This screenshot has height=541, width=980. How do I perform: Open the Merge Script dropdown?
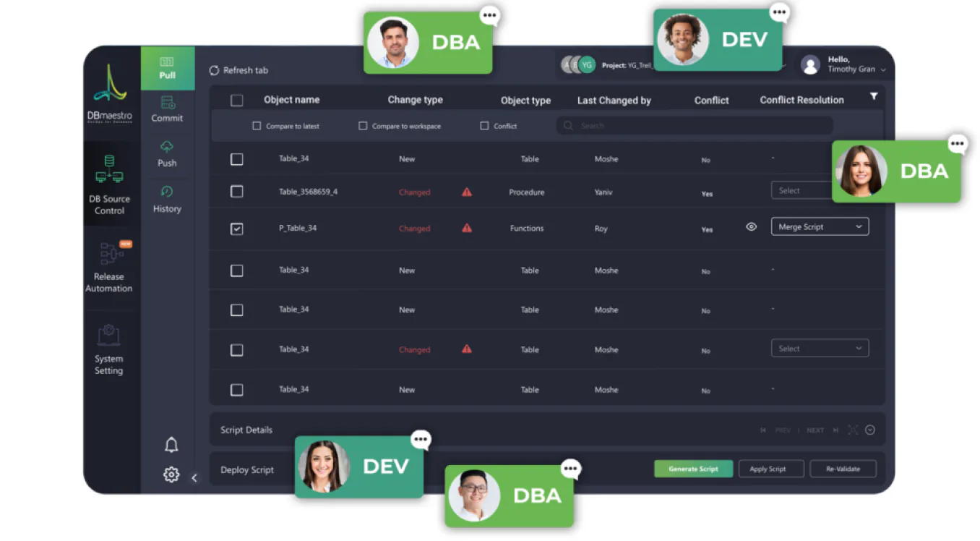pos(820,227)
